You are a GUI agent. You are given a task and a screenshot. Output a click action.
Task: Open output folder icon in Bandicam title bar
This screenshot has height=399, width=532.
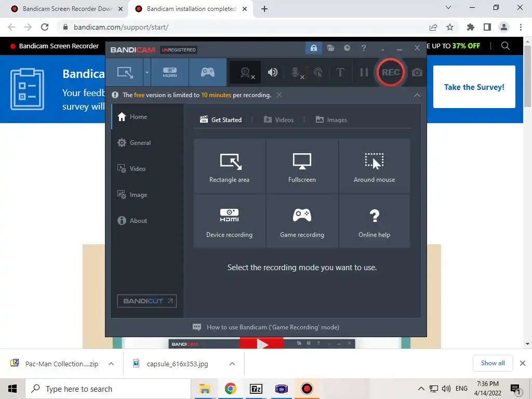(x=330, y=48)
